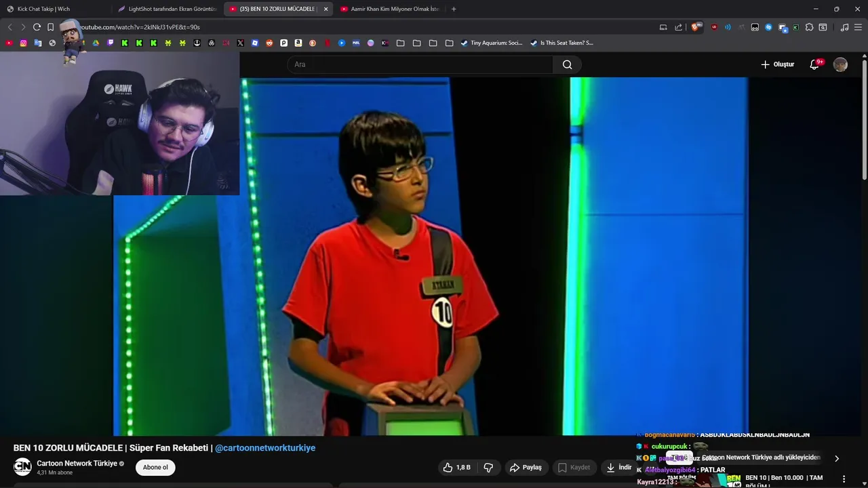Viewport: 868px width, 488px height.
Task: Open the Twitch bookmark icon
Action: pyautogui.click(x=111, y=43)
